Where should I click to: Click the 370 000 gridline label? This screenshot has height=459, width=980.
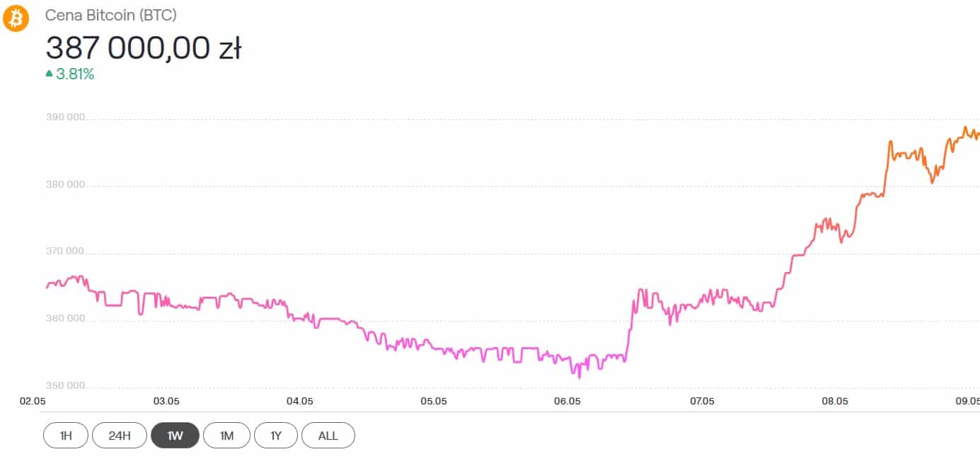click(x=65, y=251)
